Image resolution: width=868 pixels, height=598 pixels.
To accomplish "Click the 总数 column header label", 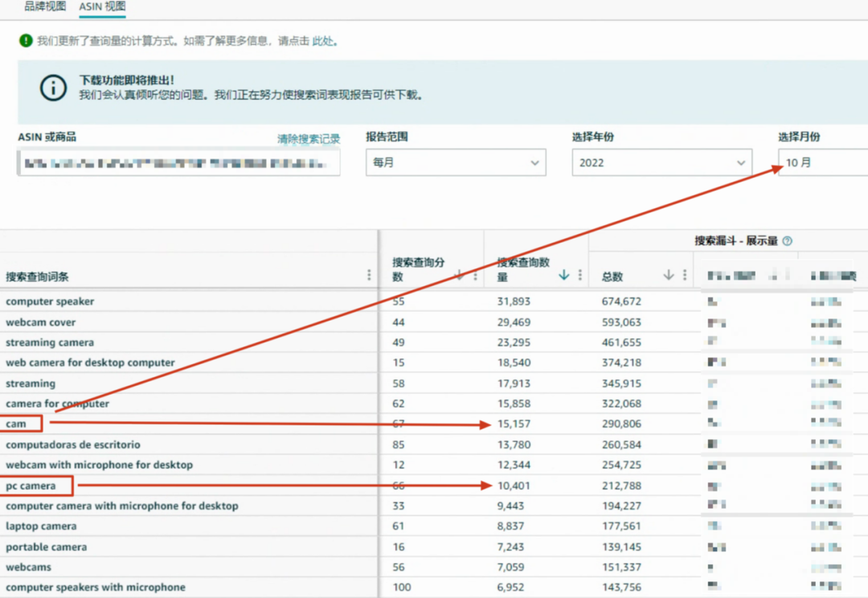I will pyautogui.click(x=612, y=276).
